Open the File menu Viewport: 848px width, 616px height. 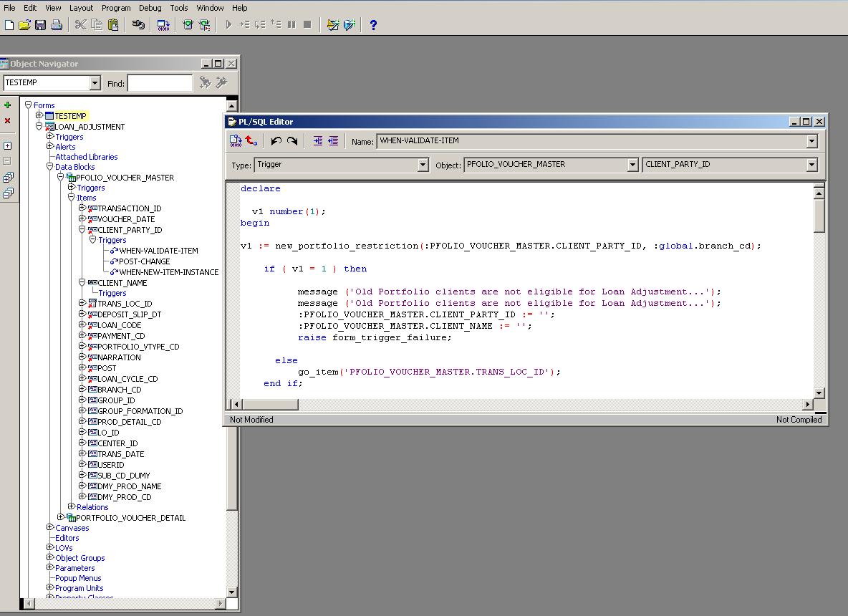click(10, 8)
